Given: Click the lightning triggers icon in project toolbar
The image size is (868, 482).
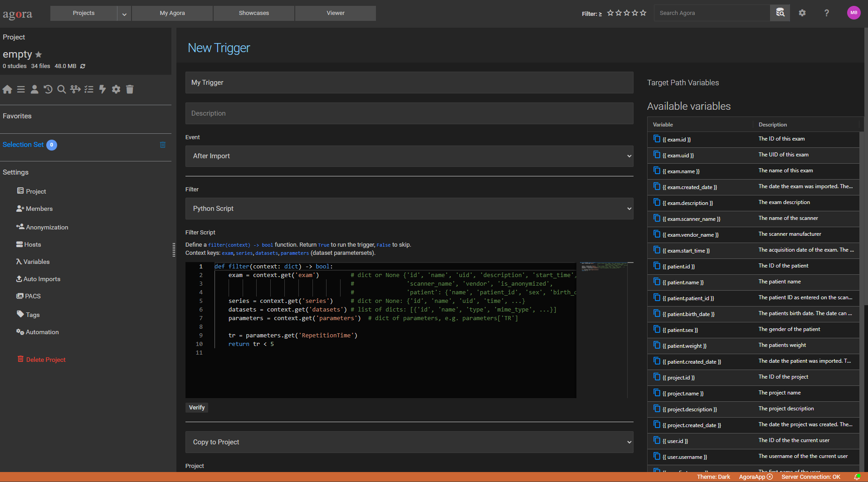Looking at the screenshot, I should 102,89.
